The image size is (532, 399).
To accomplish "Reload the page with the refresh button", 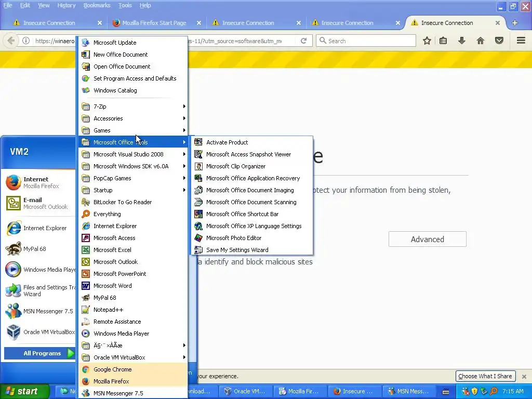I will (x=303, y=41).
